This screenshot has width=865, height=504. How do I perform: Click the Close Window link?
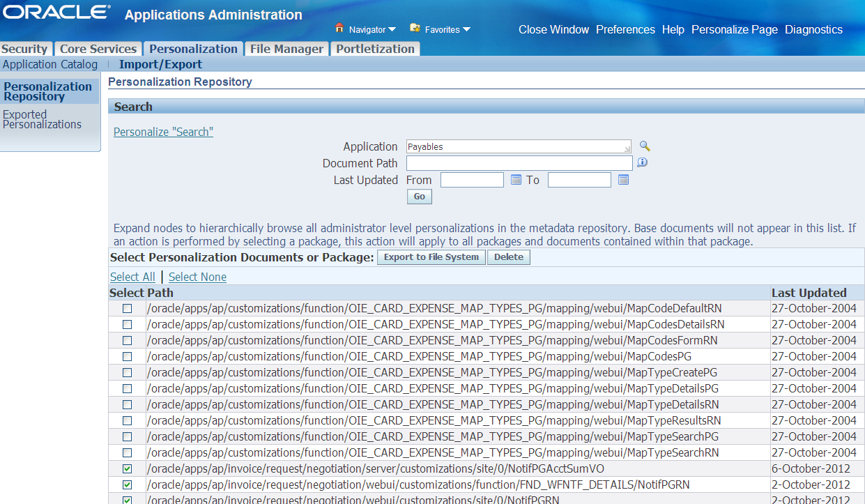coord(554,29)
